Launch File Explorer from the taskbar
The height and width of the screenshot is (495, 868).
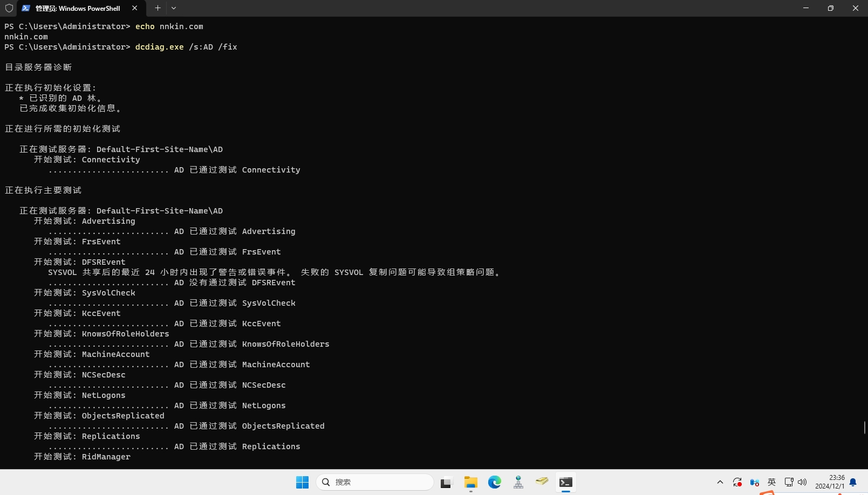point(470,482)
